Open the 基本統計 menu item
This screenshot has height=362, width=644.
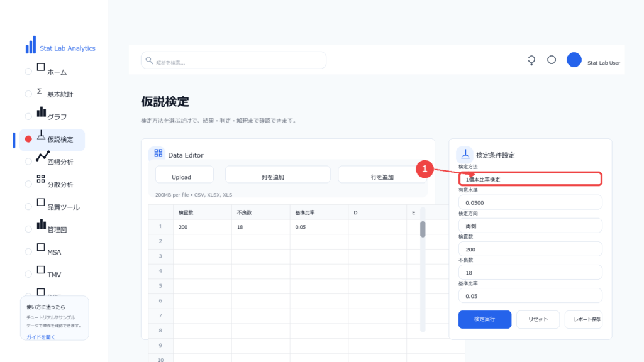click(60, 94)
